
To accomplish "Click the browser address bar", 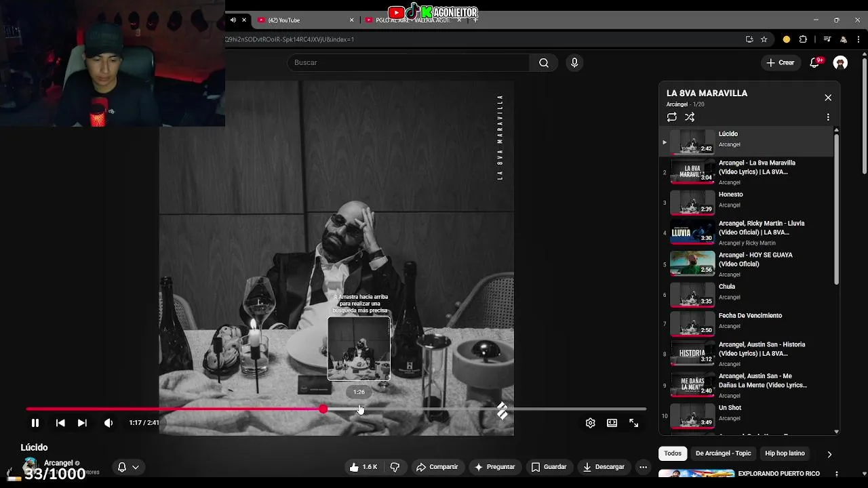I will (x=481, y=39).
